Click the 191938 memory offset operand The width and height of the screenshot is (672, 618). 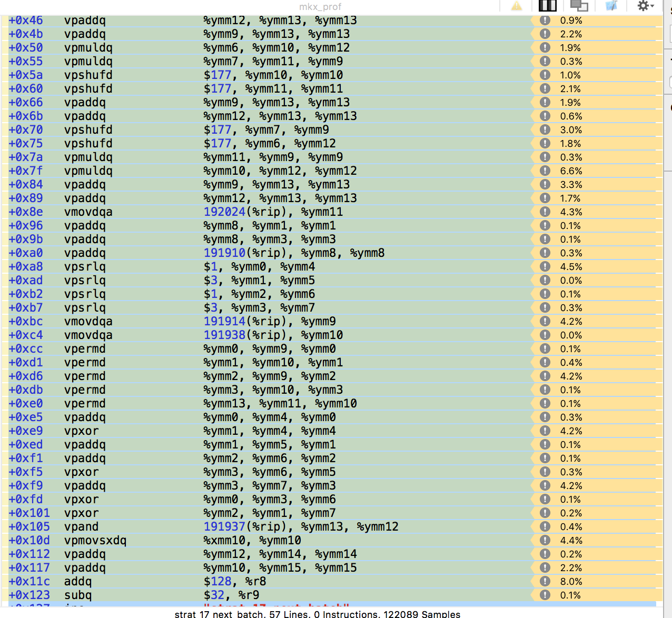point(224,335)
